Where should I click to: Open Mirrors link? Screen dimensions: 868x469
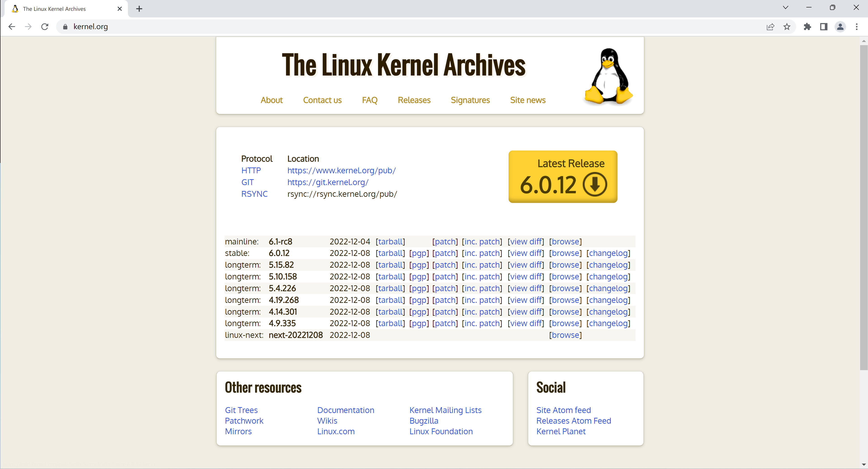238,431
